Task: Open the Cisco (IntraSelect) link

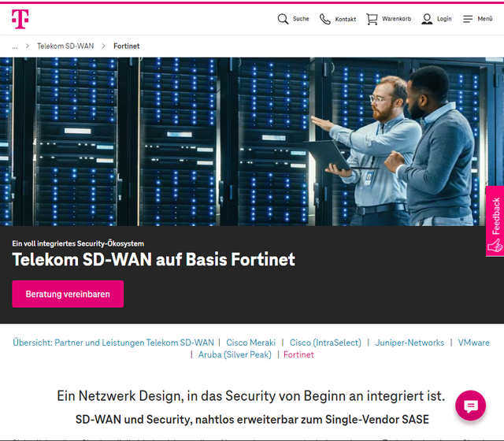Action: (x=325, y=343)
